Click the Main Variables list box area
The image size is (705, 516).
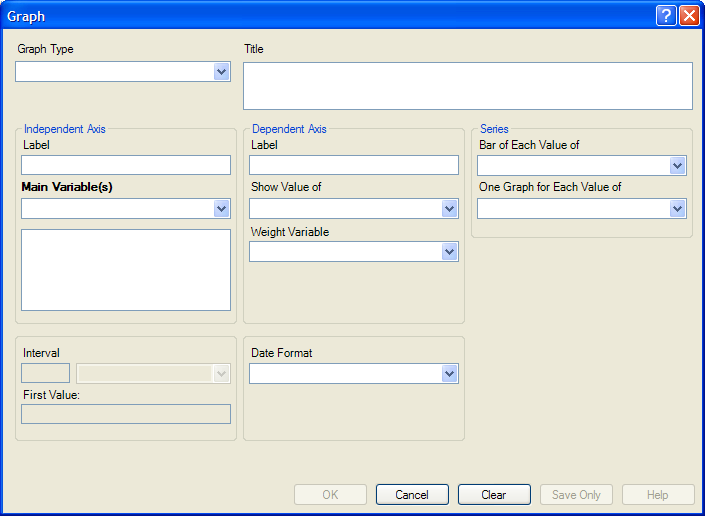pos(125,270)
